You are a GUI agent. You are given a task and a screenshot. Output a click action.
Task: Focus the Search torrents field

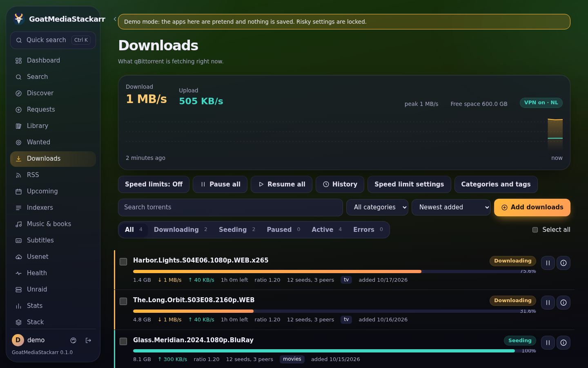point(230,207)
